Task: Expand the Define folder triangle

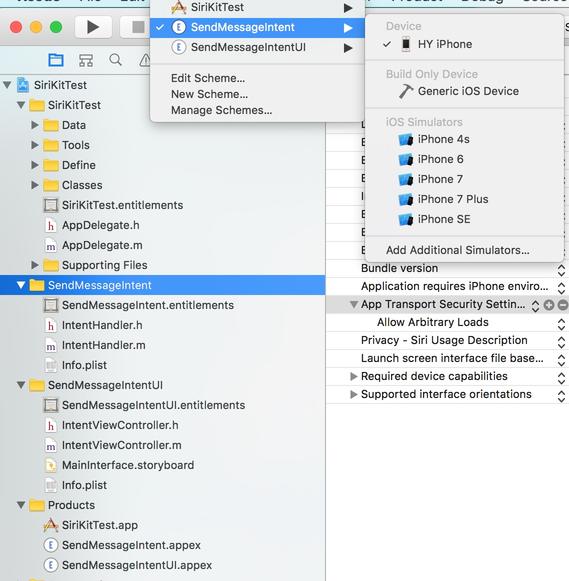Action: (x=35, y=165)
